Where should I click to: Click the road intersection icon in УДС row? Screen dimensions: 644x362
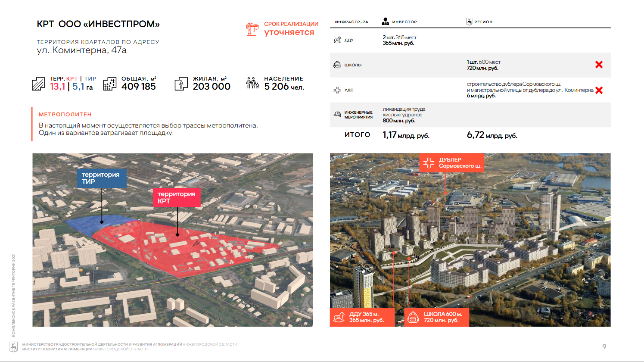(337, 90)
